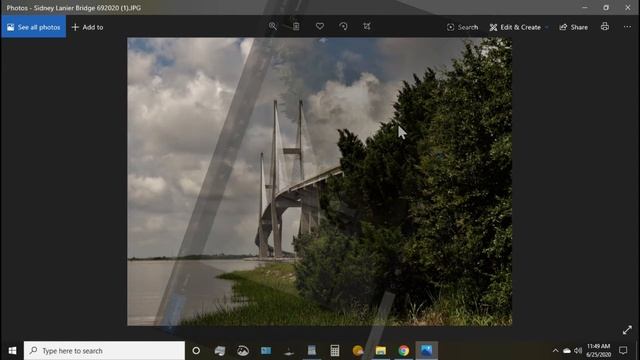Open the Calculator app on taskbar
Image resolution: width=640 pixels, height=360 pixels.
pos(335,351)
